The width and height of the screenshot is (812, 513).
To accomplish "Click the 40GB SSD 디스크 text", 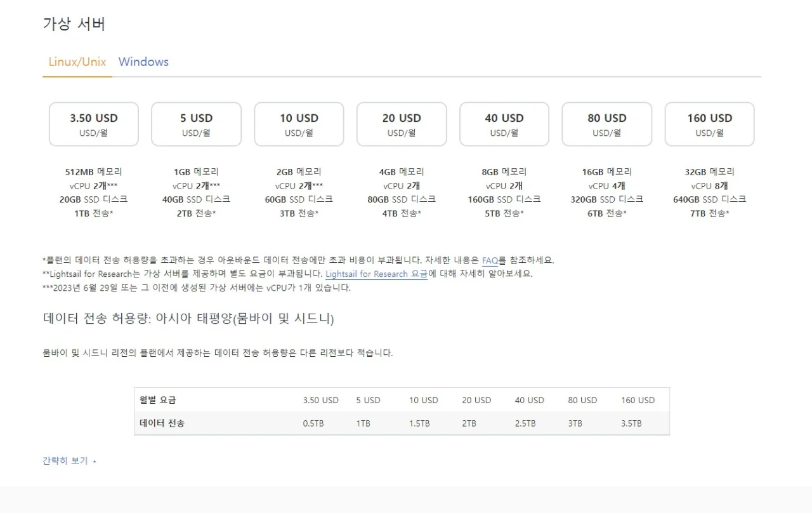I will (x=196, y=199).
